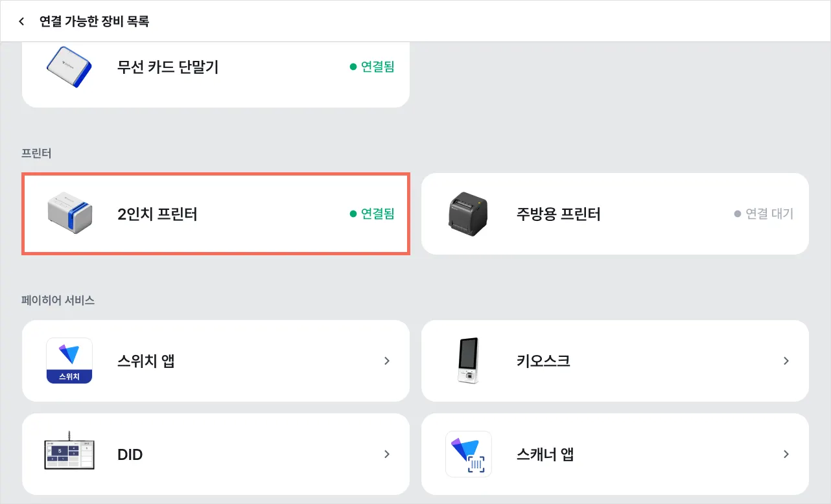
Task: Select the 2인치 프린터 label
Action: (x=158, y=214)
